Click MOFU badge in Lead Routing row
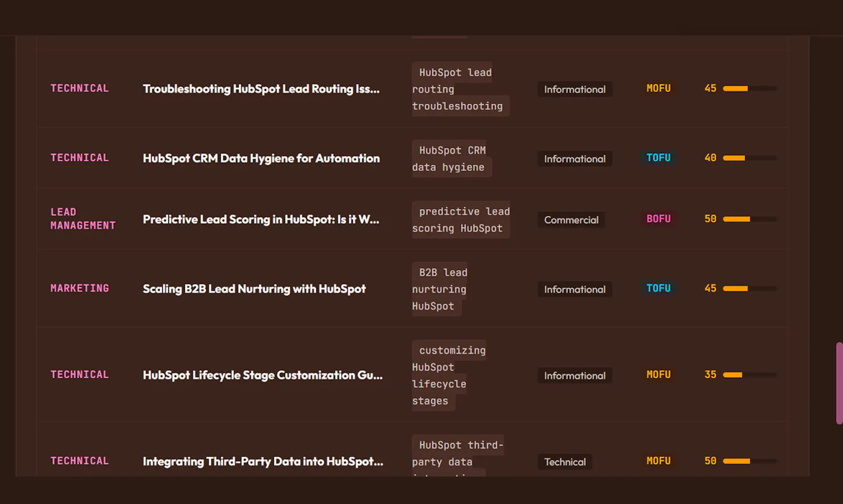843x504 pixels. (x=659, y=88)
